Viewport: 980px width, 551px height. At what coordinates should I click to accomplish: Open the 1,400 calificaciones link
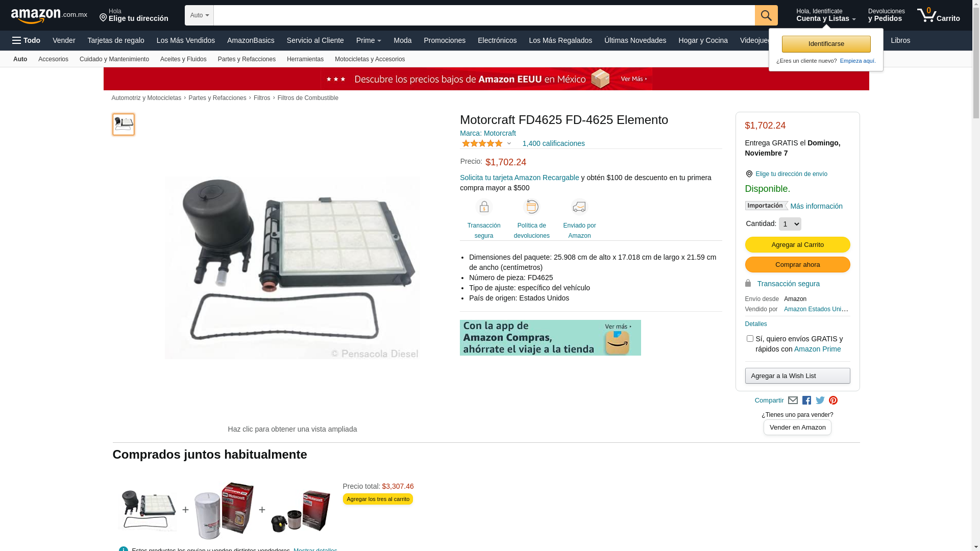pos(553,143)
